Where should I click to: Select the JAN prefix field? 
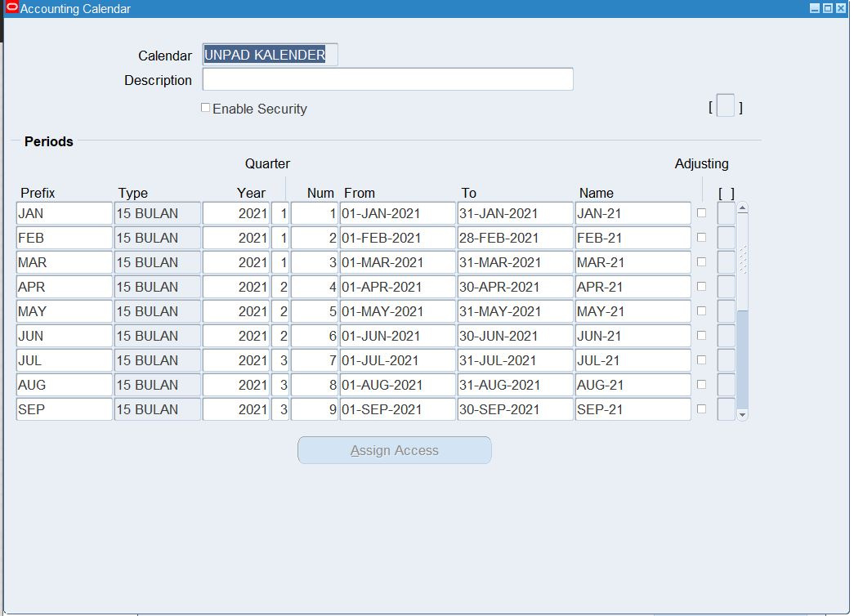(65, 213)
